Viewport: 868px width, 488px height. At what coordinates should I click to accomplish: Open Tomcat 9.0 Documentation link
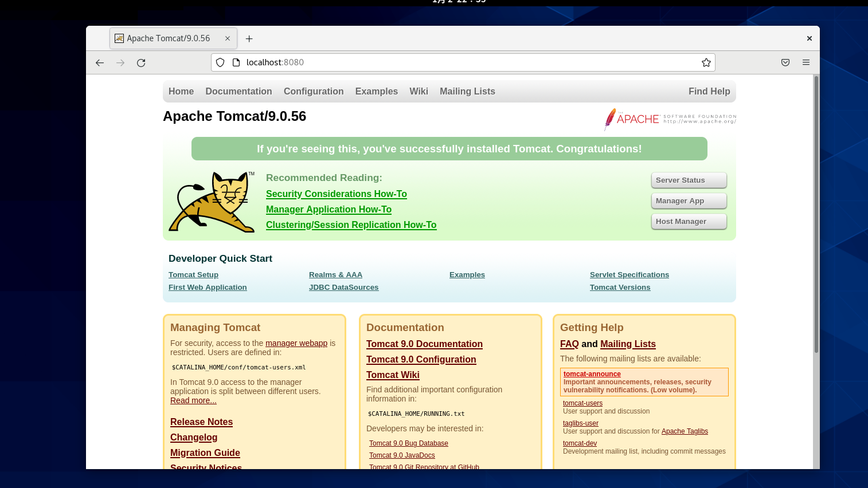tap(424, 344)
